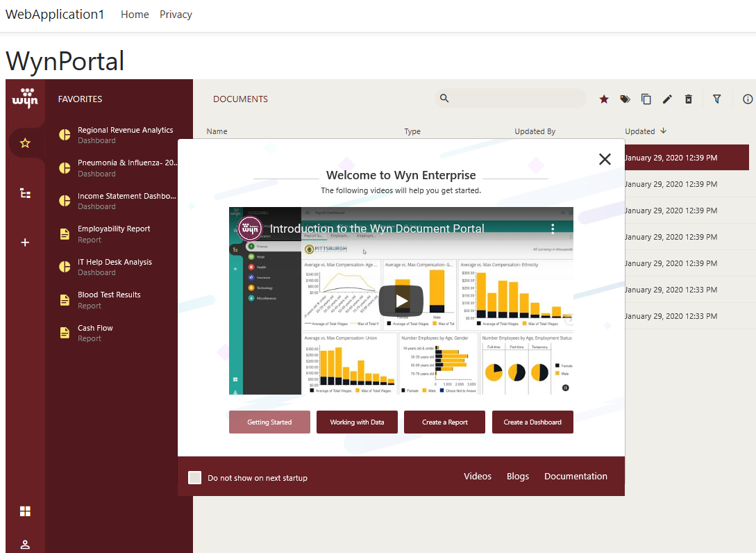Open the video's three-dot options menu

pyautogui.click(x=553, y=228)
